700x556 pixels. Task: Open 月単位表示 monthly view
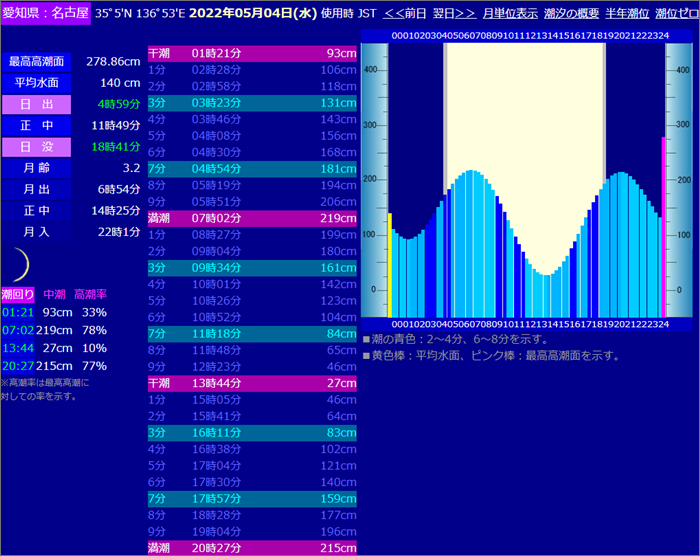[x=510, y=13]
